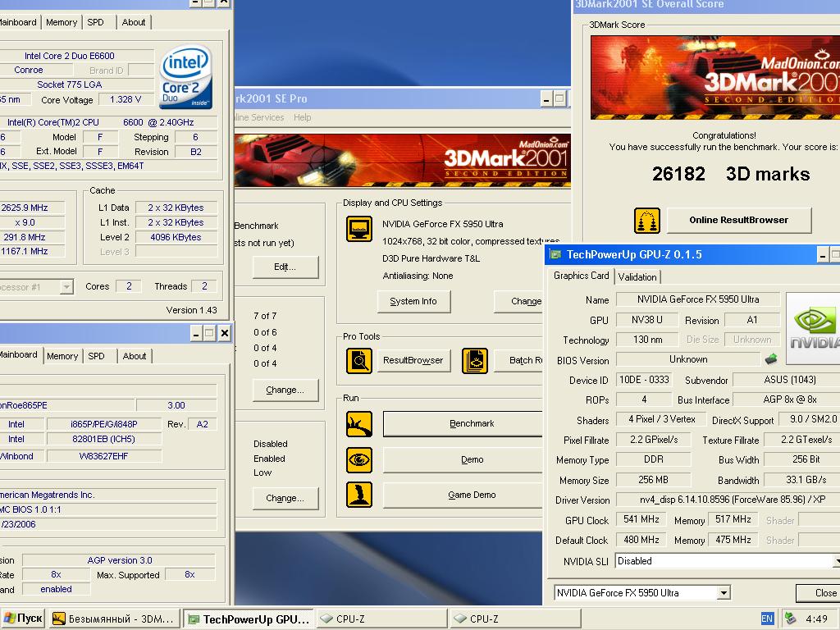Click the Close button in GPU-Z
840x630 pixels.
[x=818, y=593]
